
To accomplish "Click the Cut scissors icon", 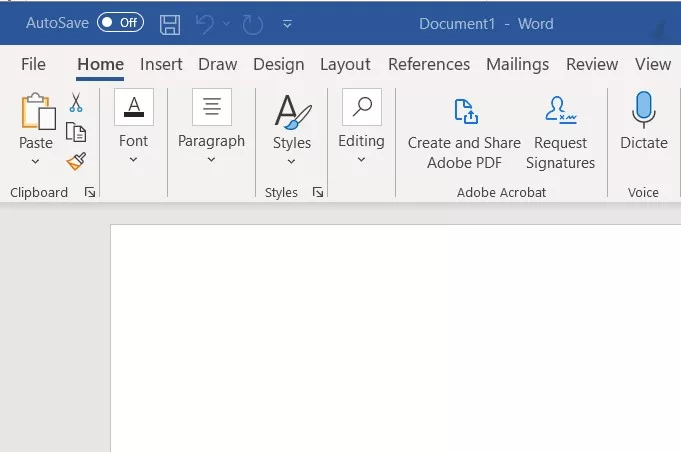I will (76, 102).
